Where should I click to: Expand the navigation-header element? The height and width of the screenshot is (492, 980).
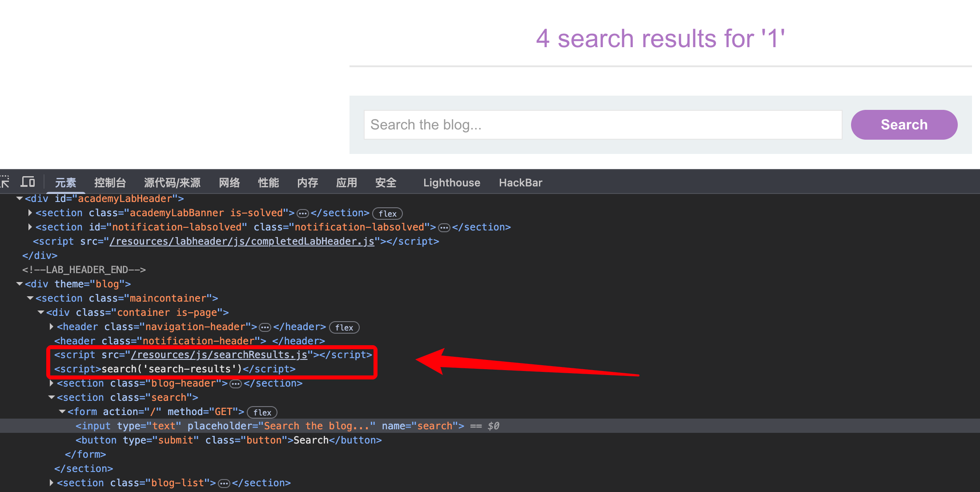pos(52,327)
